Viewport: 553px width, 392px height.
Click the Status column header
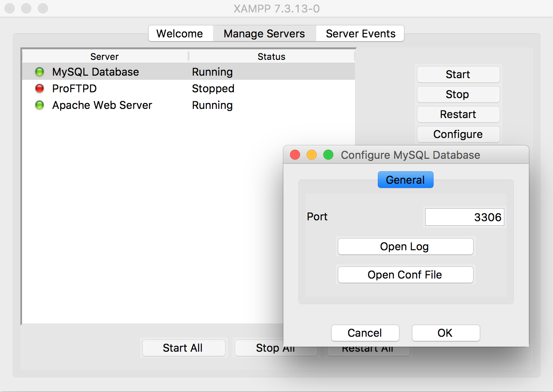pos(271,57)
